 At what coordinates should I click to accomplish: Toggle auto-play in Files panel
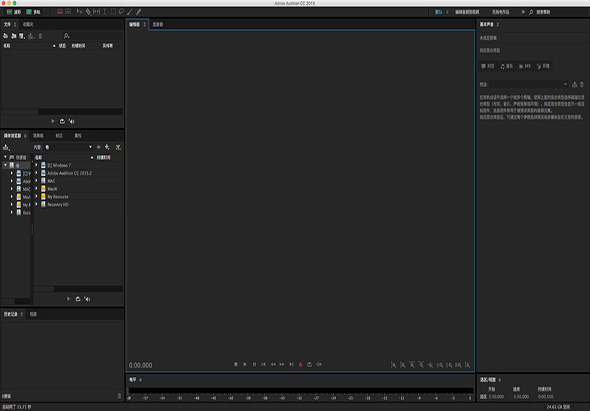[71, 121]
